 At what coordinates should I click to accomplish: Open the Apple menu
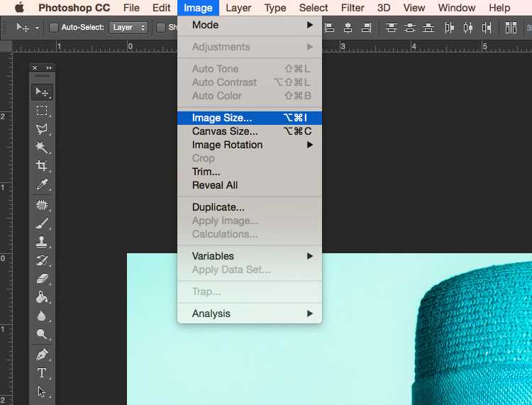tap(20, 8)
